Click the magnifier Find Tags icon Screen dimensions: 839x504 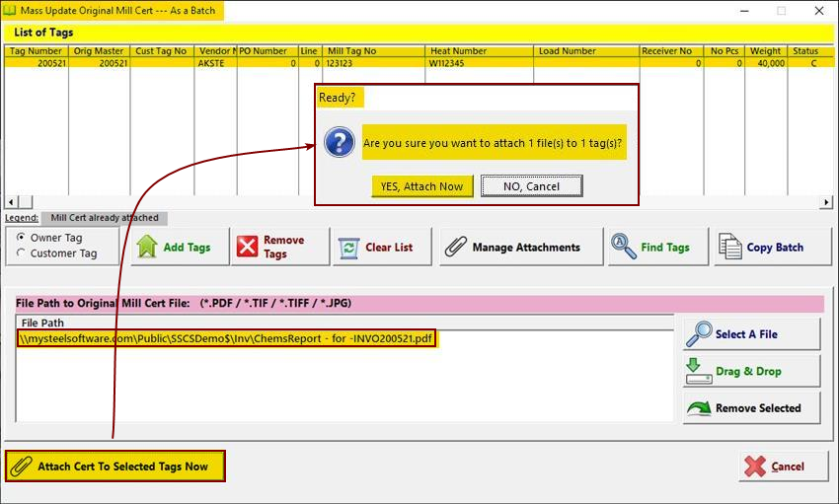click(x=624, y=247)
